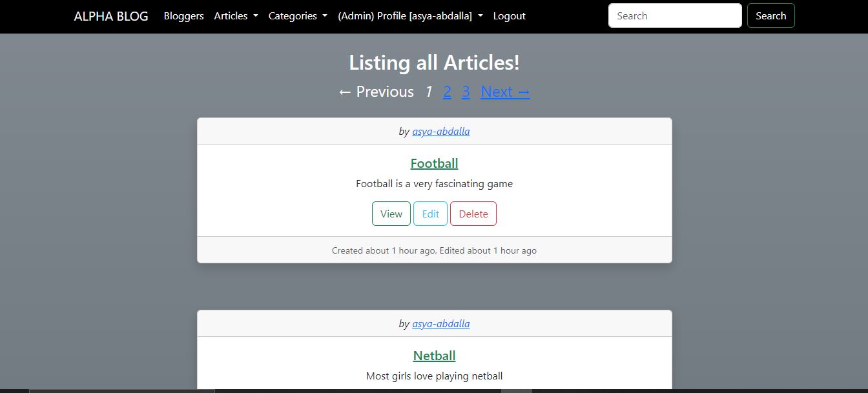Image resolution: width=868 pixels, height=393 pixels.
Task: Edit the Football article
Action: pyautogui.click(x=430, y=214)
